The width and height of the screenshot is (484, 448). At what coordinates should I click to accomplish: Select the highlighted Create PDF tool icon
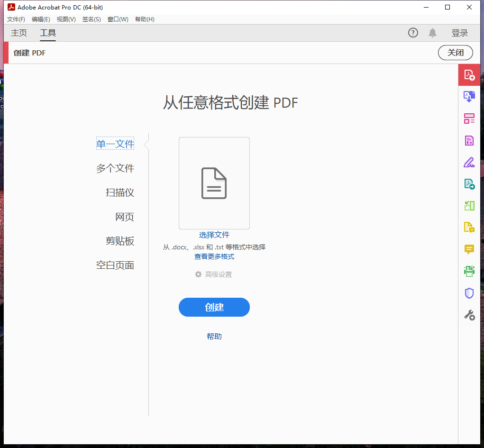(x=469, y=75)
